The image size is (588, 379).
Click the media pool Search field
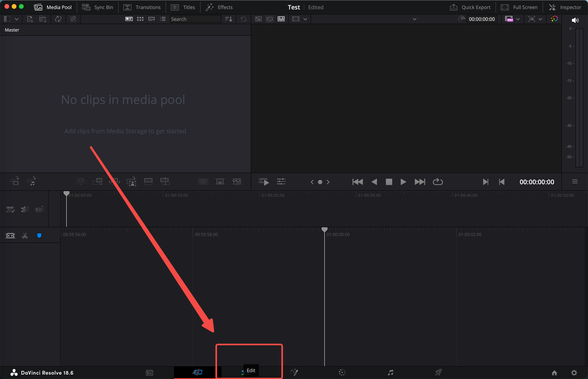coord(195,19)
